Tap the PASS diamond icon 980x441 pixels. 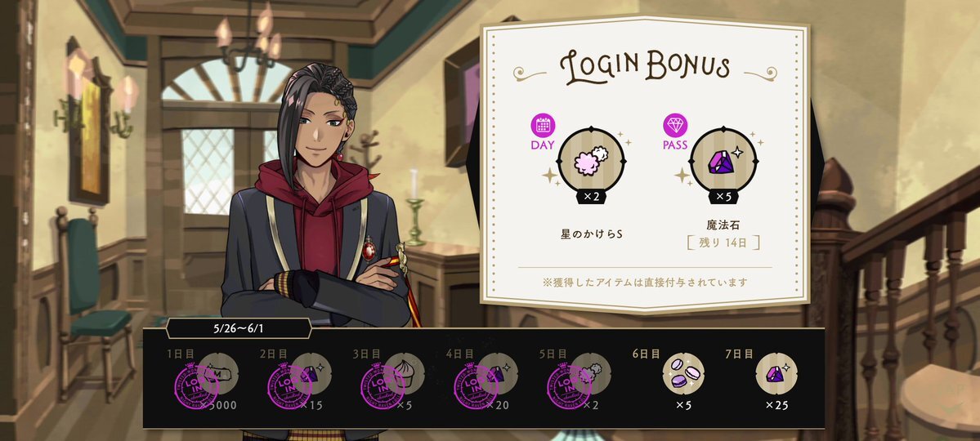[x=675, y=126]
